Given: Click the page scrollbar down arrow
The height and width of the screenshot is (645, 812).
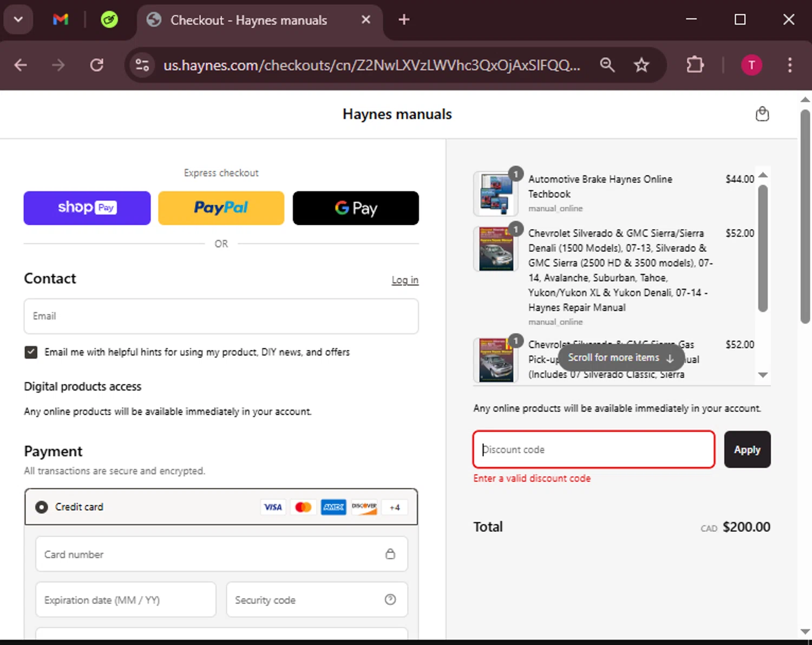Looking at the screenshot, I should coord(805,631).
